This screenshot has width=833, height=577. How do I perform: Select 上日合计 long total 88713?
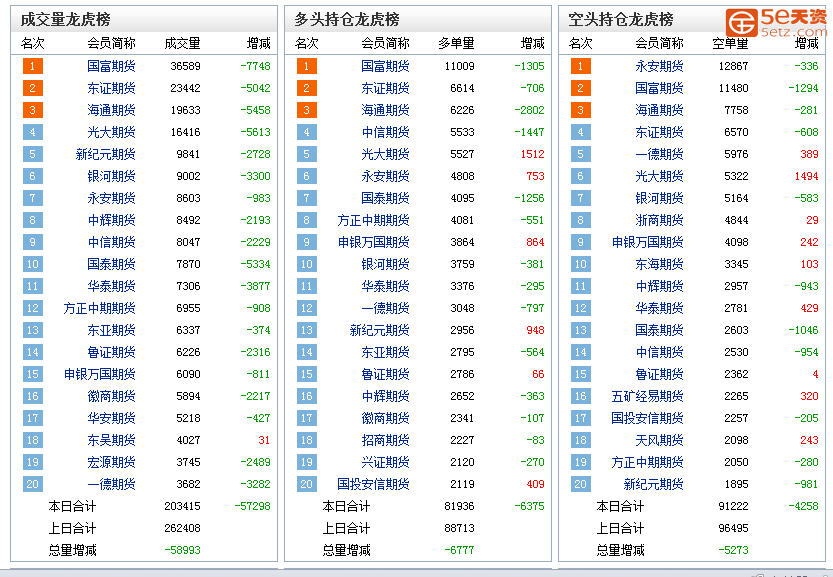pos(460,528)
